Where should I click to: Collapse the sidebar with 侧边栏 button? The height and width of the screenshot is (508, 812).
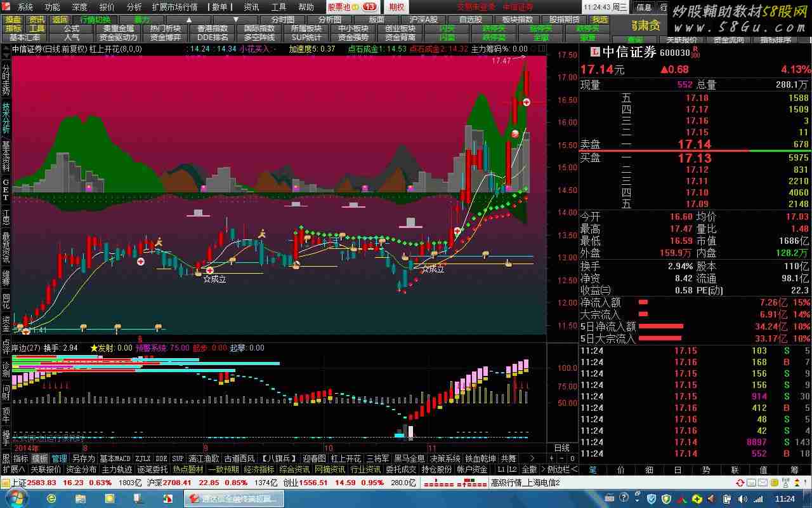pos(562,469)
